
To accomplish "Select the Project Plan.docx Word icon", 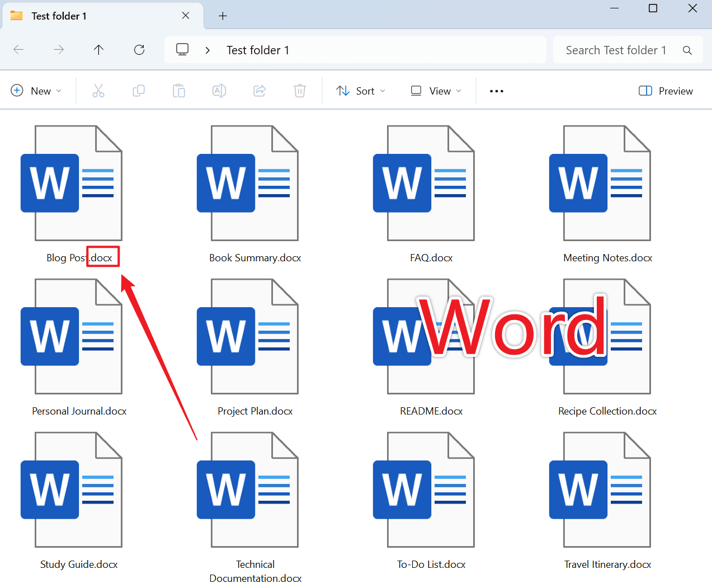I will point(248,336).
